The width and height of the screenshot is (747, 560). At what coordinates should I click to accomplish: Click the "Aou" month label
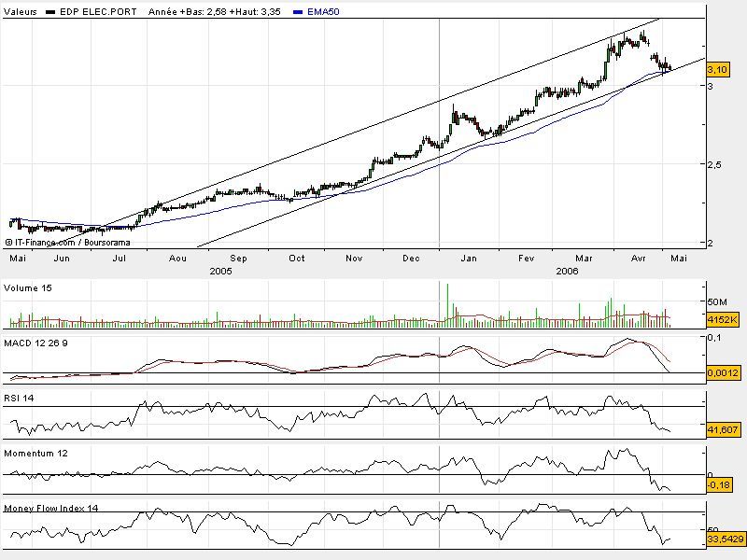[x=177, y=259]
